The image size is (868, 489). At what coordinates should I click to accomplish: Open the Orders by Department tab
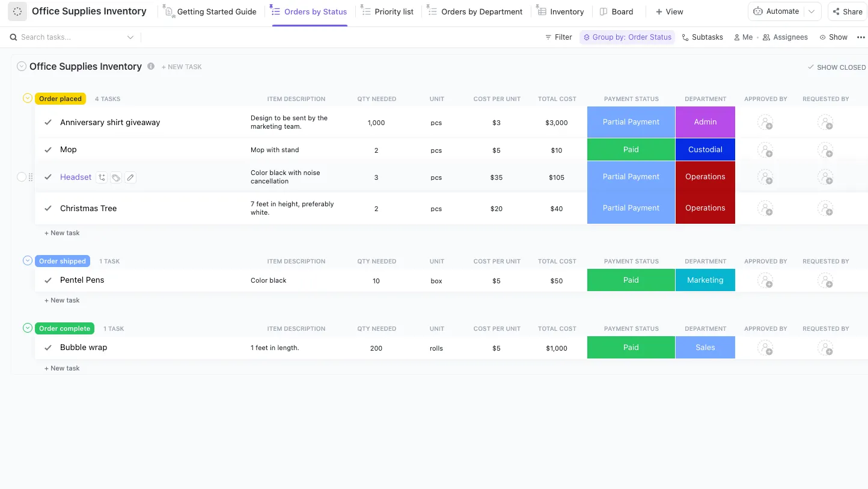click(x=475, y=11)
